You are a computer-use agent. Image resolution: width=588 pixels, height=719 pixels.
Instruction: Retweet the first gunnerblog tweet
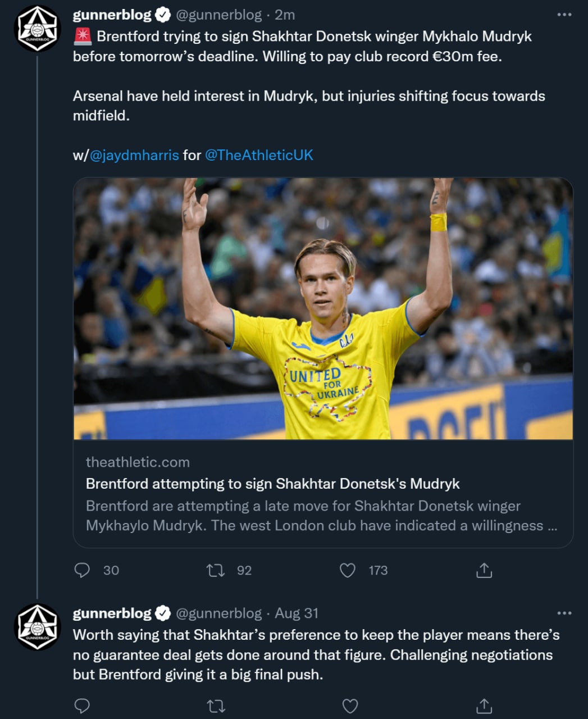tap(216, 570)
